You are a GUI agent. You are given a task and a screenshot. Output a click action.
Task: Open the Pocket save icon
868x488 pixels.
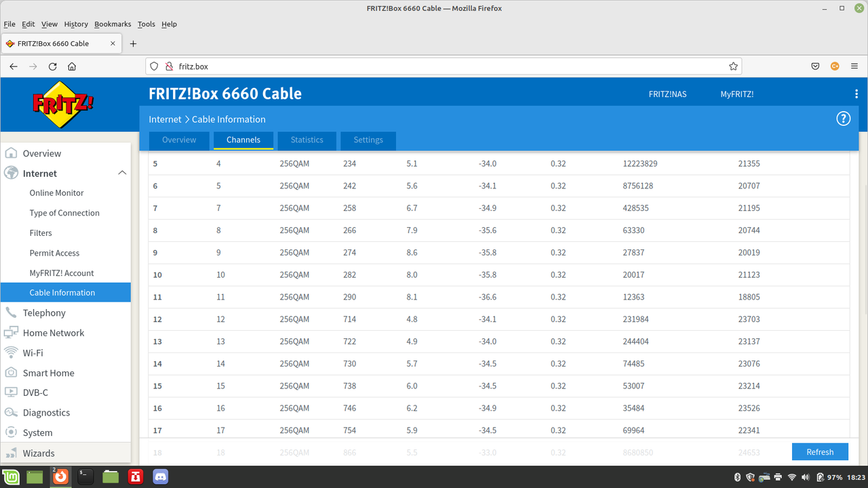(816, 66)
